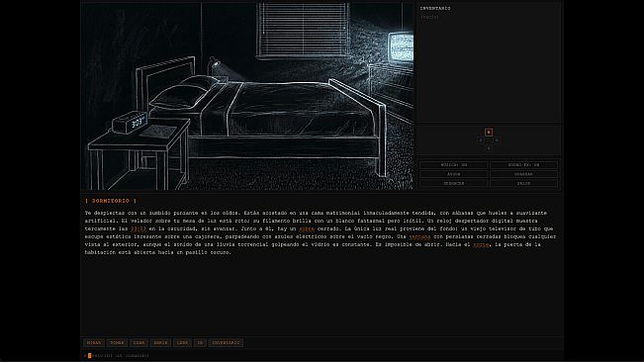This screenshot has height=362, width=644.
Task: Select the ABRIR verb button
Action: point(160,342)
